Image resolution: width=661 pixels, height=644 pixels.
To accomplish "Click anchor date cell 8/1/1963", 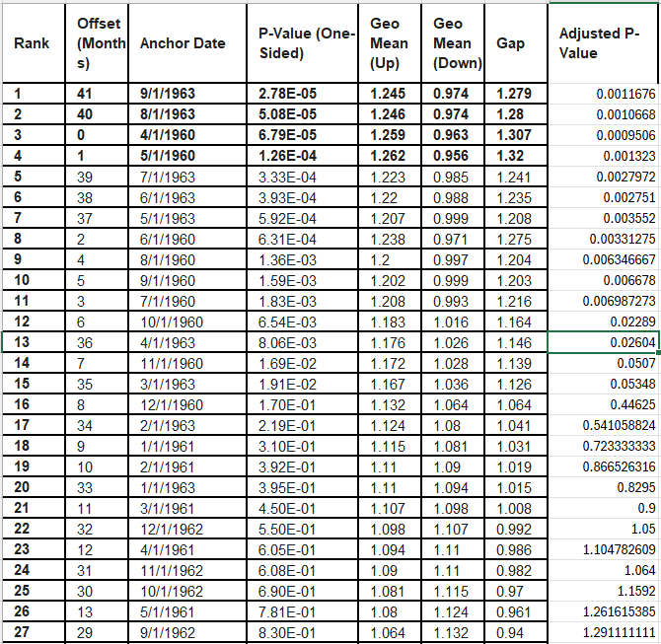I will [187, 114].
